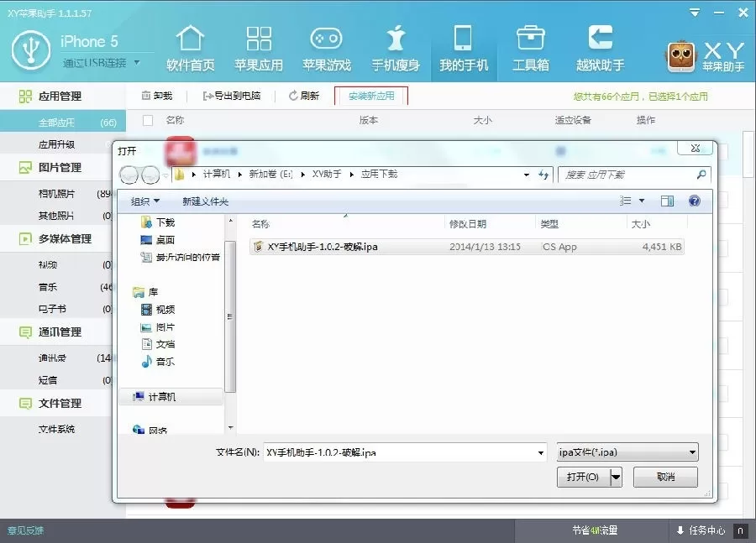
Task: Open the 组织 dropdown menu
Action: coord(145,201)
